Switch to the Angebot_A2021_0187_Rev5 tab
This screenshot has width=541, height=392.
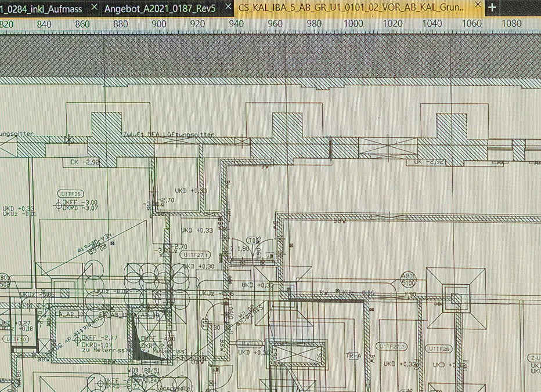160,8
